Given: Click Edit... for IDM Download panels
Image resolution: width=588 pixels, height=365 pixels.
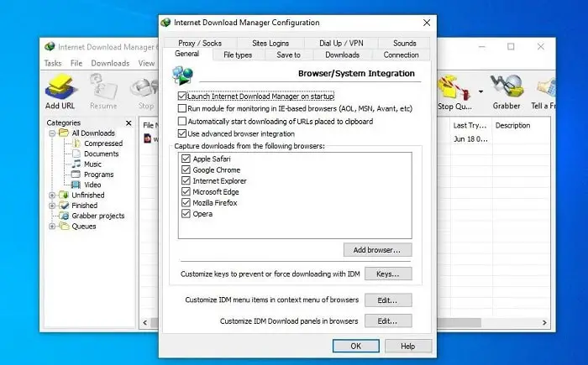Looking at the screenshot, I should pyautogui.click(x=388, y=321).
